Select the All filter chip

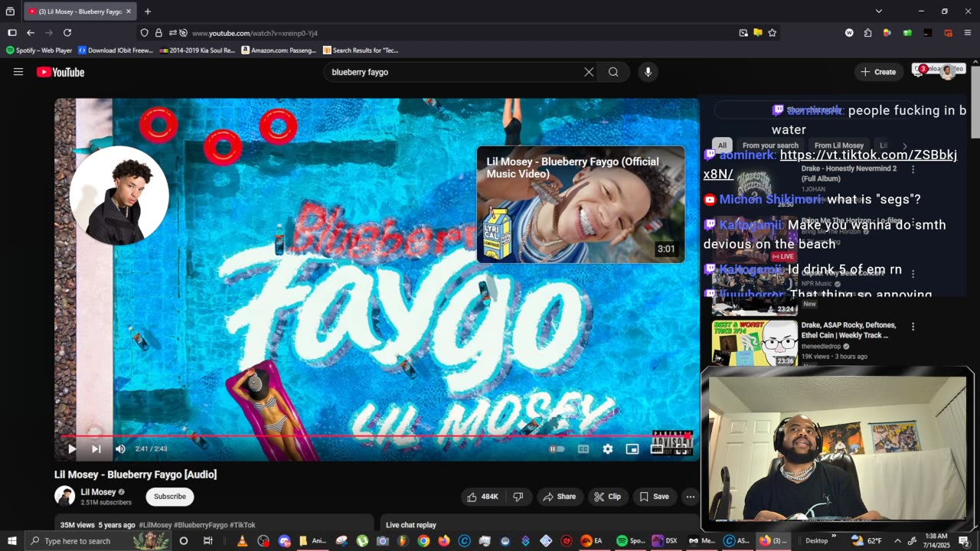coord(722,145)
